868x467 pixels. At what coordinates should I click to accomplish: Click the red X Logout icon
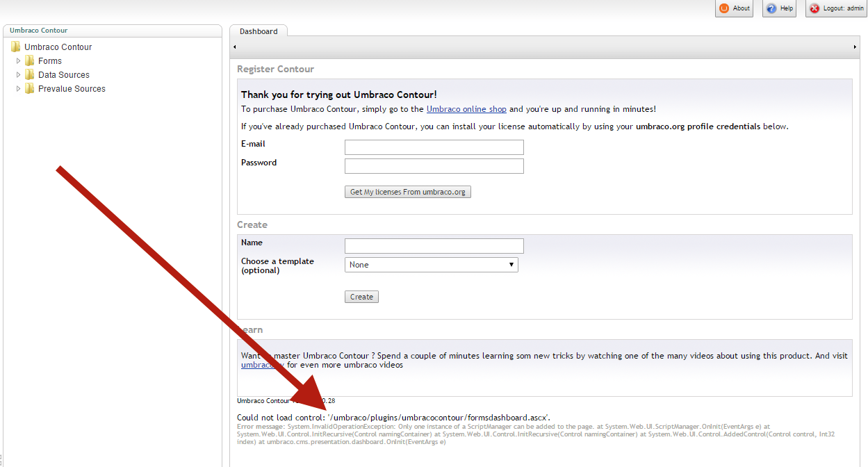pyautogui.click(x=814, y=8)
